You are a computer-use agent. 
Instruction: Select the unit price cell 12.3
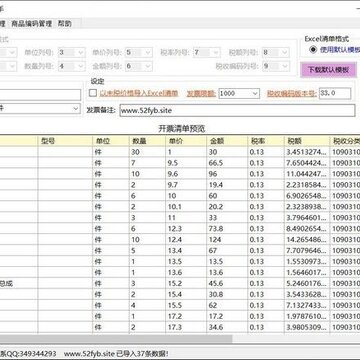pos(186,229)
